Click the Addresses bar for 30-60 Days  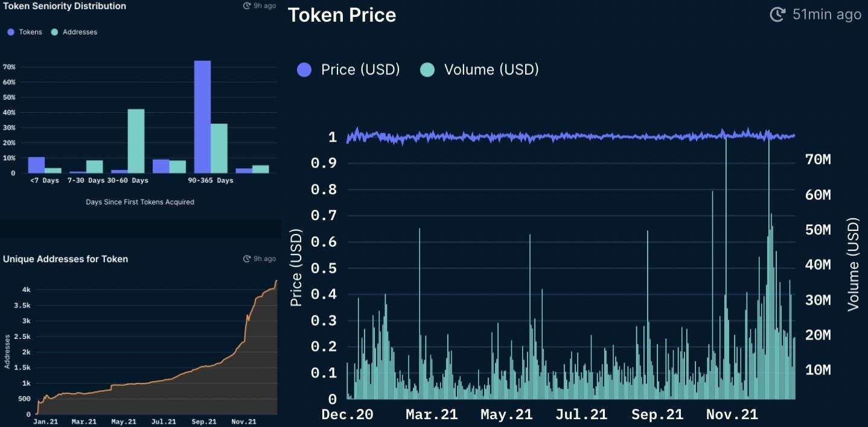tap(136, 141)
